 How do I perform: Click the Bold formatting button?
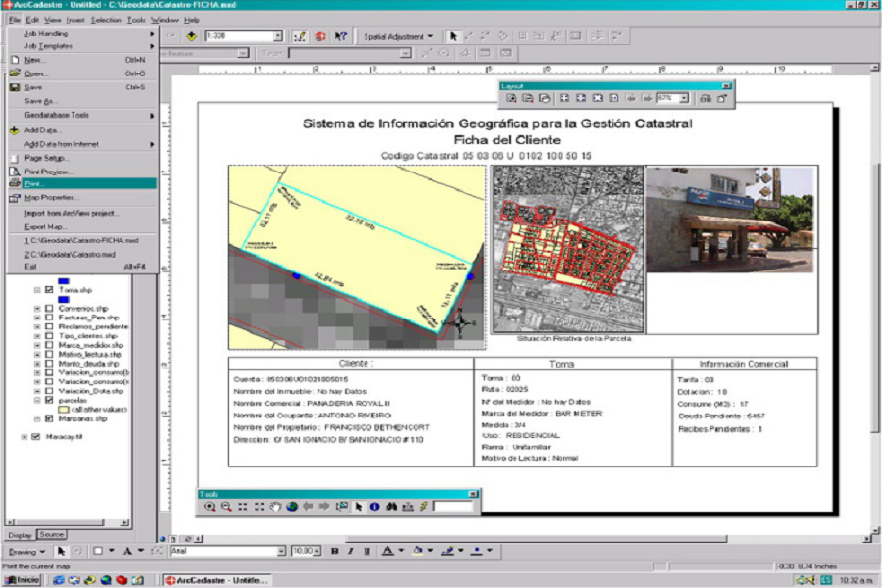[335, 551]
